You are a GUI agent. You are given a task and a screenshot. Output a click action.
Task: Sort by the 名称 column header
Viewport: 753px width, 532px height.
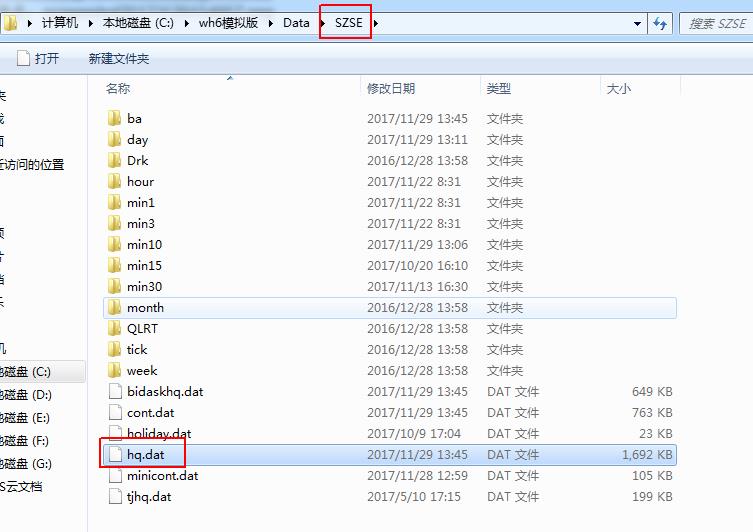point(118,88)
